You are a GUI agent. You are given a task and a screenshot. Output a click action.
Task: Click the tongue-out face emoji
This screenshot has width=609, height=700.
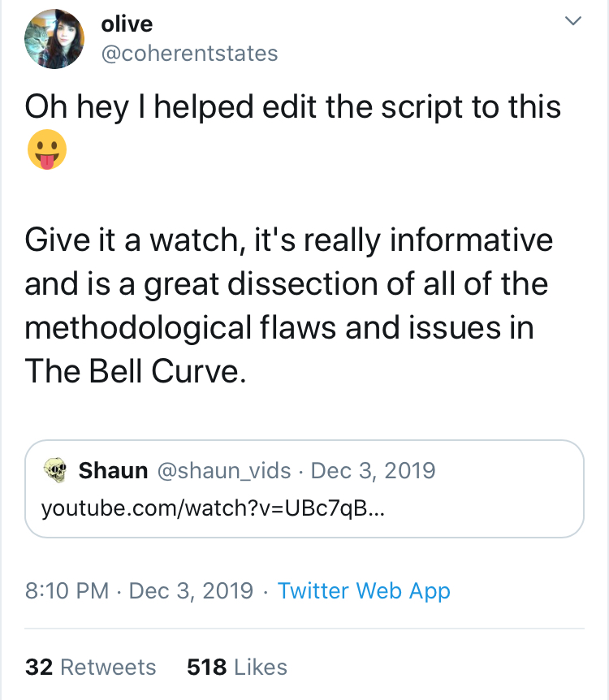click(x=47, y=149)
